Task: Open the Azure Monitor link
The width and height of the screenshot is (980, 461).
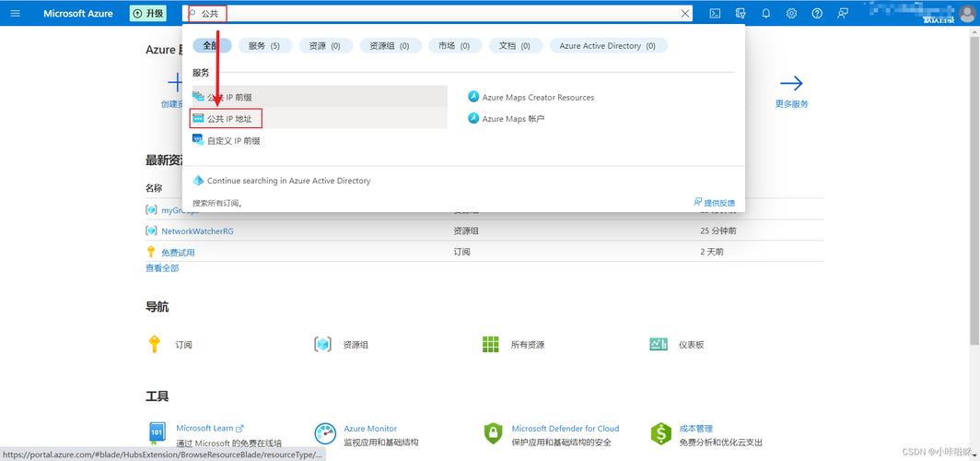Action: click(370, 429)
